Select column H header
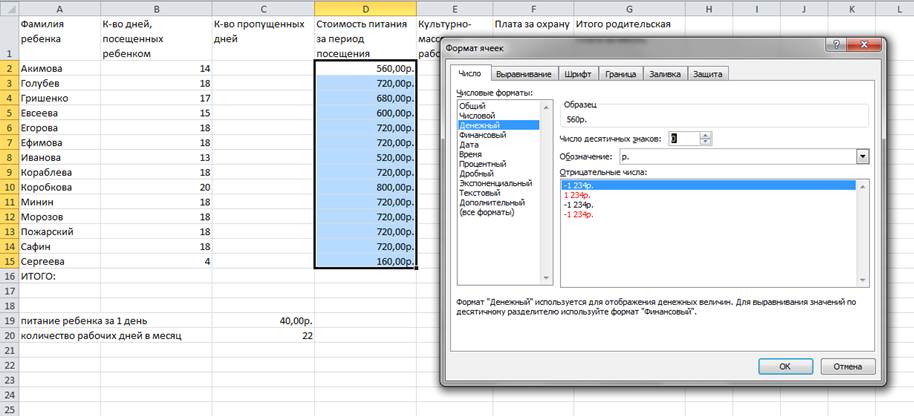 click(x=708, y=8)
